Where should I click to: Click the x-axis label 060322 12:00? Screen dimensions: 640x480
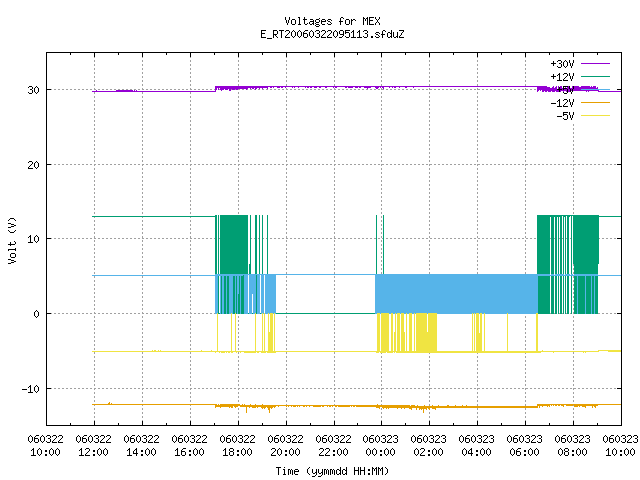pyautogui.click(x=94, y=446)
